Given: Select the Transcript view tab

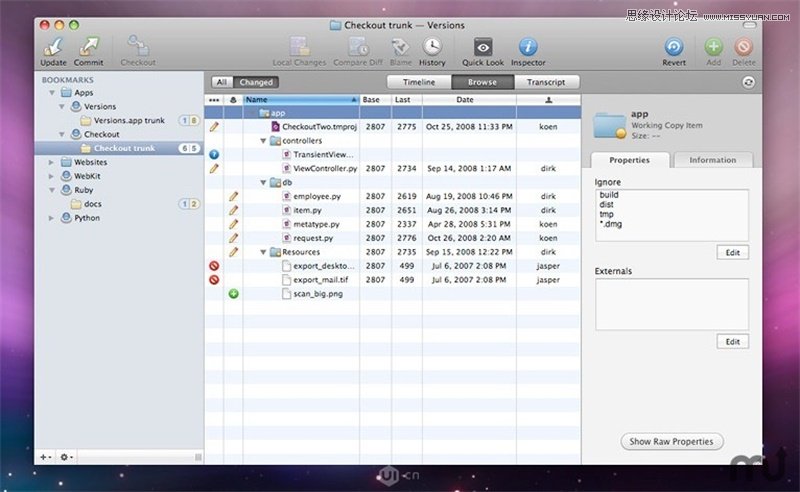Looking at the screenshot, I should [x=547, y=82].
